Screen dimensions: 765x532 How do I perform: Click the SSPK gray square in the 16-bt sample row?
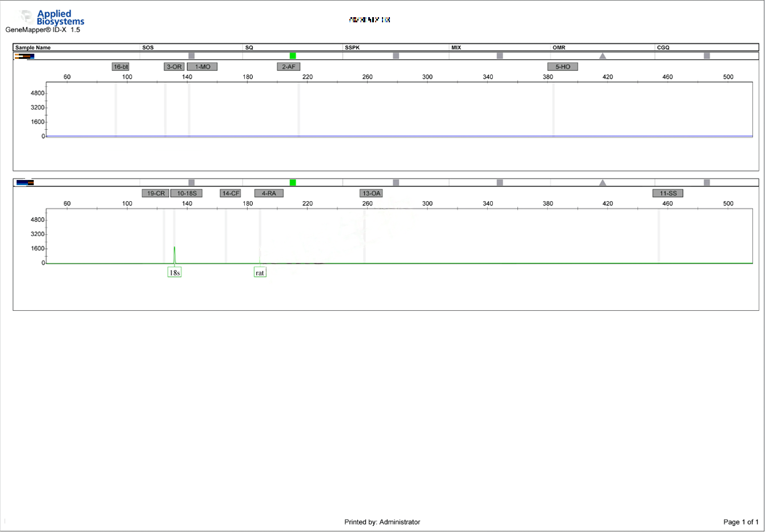396,56
